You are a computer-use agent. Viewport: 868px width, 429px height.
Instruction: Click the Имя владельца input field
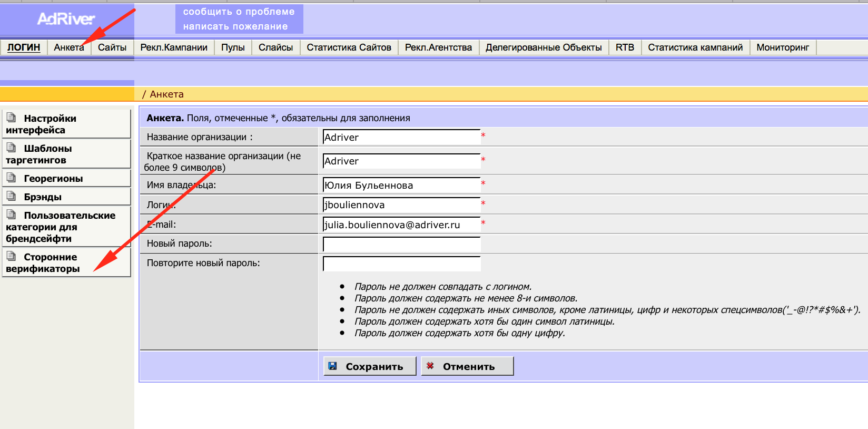pos(401,185)
